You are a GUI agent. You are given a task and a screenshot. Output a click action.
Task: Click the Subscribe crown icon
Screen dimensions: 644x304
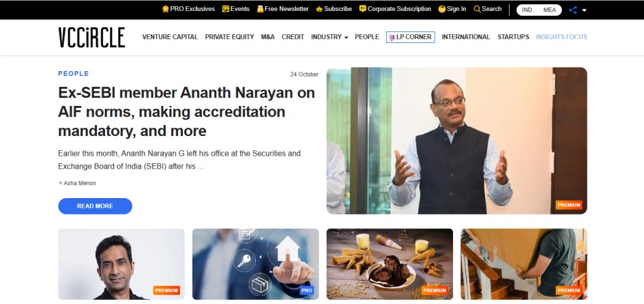[319, 9]
